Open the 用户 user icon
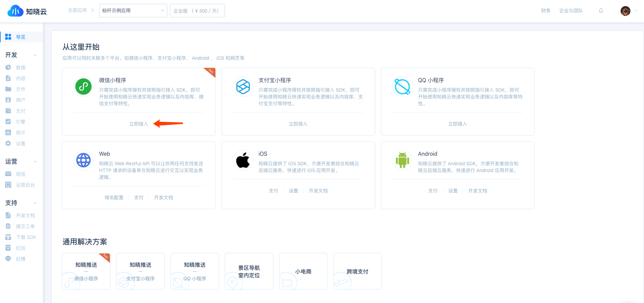644x303 pixels. click(8, 100)
